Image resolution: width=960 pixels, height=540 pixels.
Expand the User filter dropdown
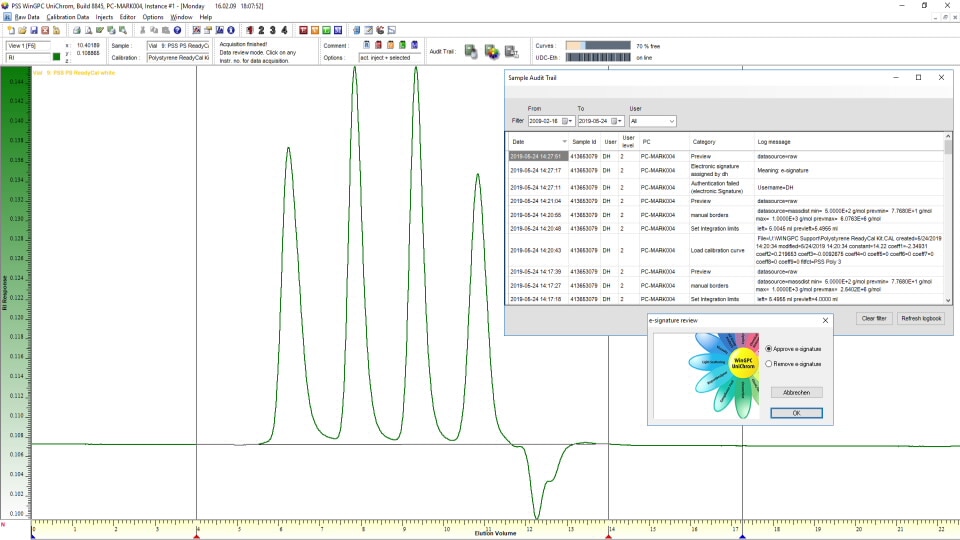670,121
